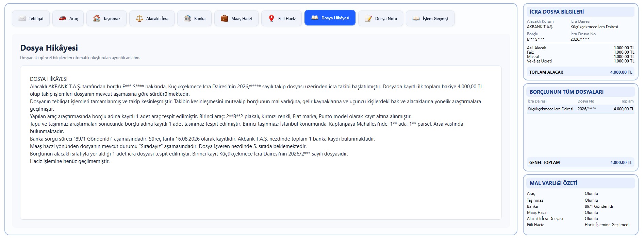This screenshot has height=238, width=644.
Task: Click the Dosya Hikâyesi page heading
Action: [x=49, y=48]
